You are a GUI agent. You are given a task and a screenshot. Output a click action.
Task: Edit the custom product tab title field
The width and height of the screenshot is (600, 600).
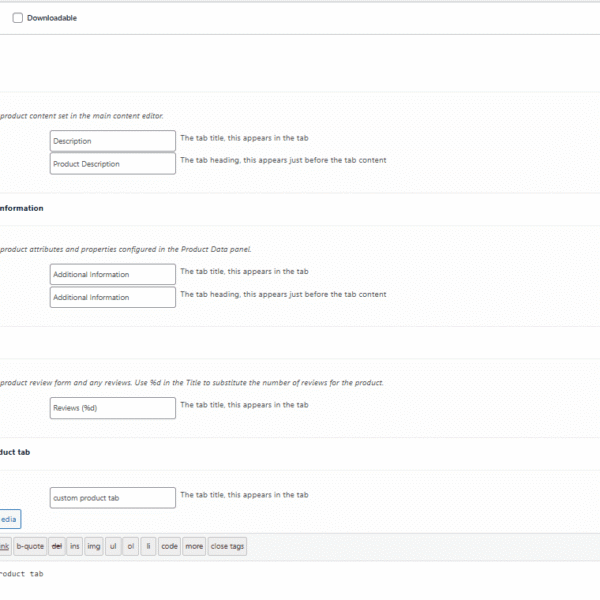(112, 497)
